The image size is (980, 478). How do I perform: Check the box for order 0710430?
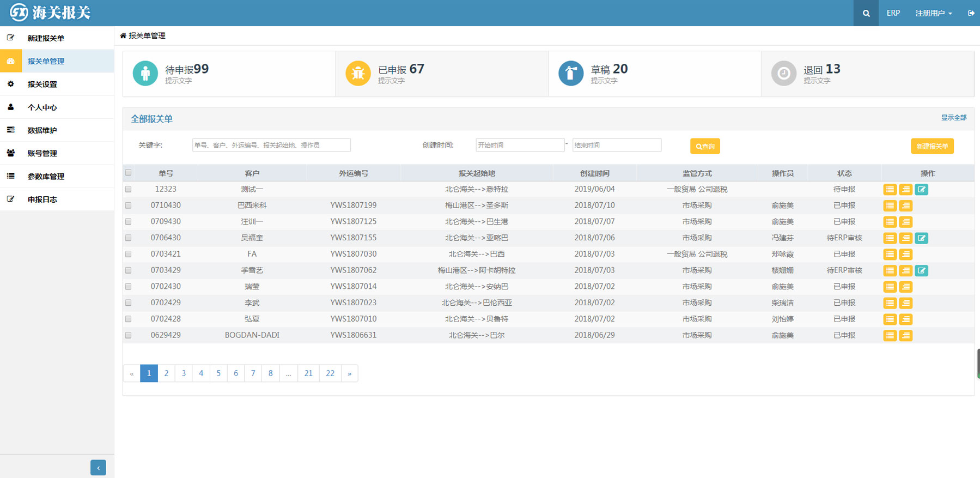click(x=128, y=205)
